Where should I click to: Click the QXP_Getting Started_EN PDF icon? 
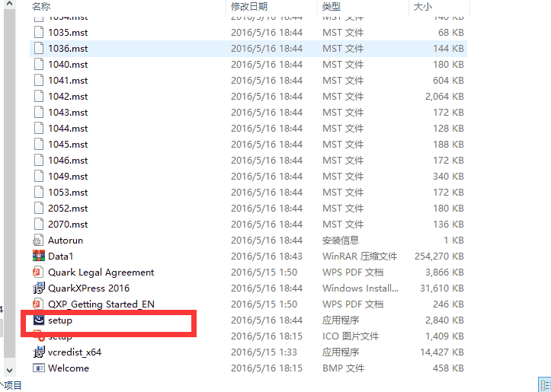tap(38, 304)
